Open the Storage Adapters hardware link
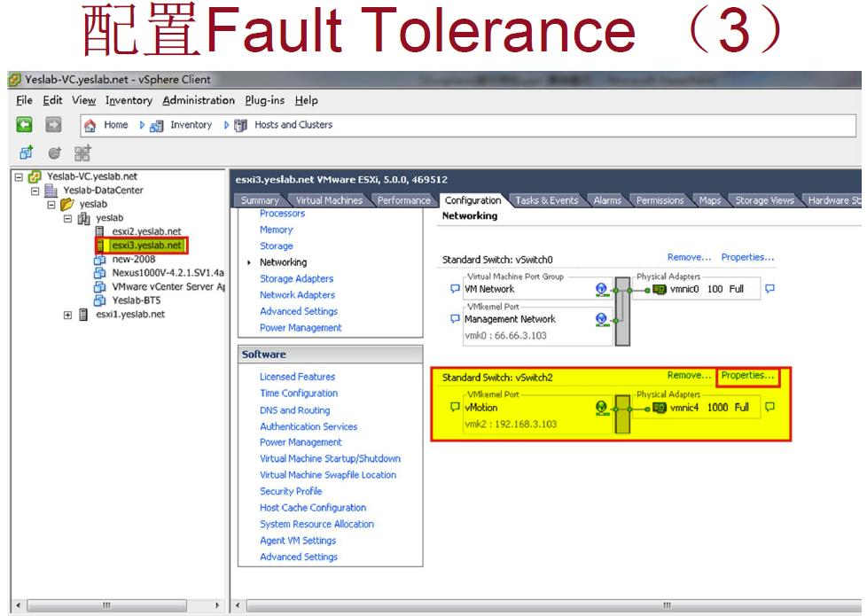The image size is (867, 616). 296,278
